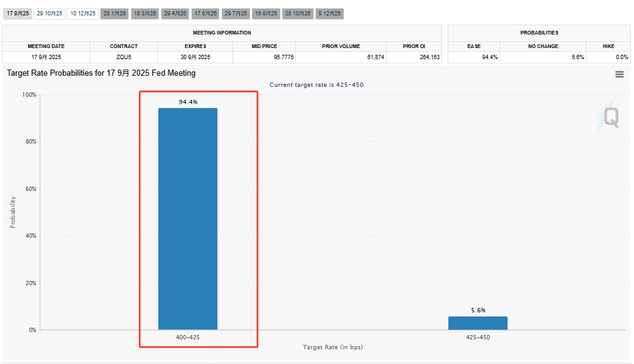Select the 95.7775 mid price value

(x=264, y=57)
